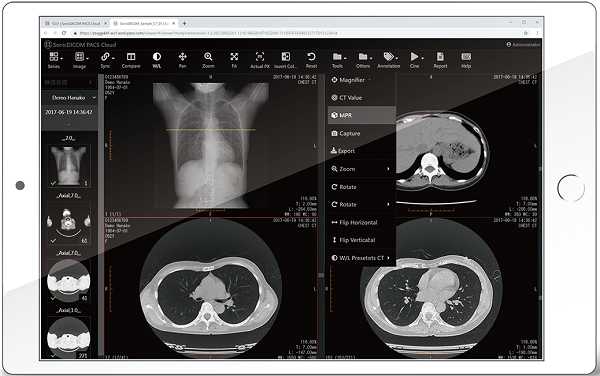
Task: Open the Tools folder menu
Action: 337,60
